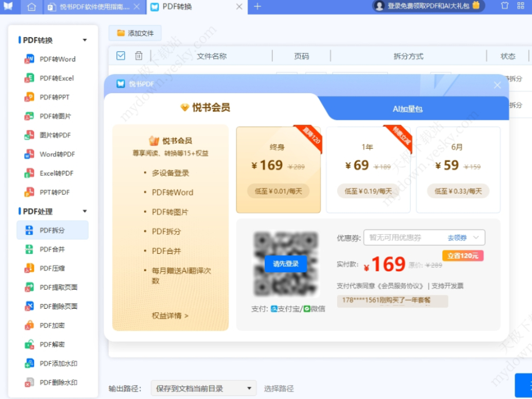Click 去领券 link

[x=457, y=238]
